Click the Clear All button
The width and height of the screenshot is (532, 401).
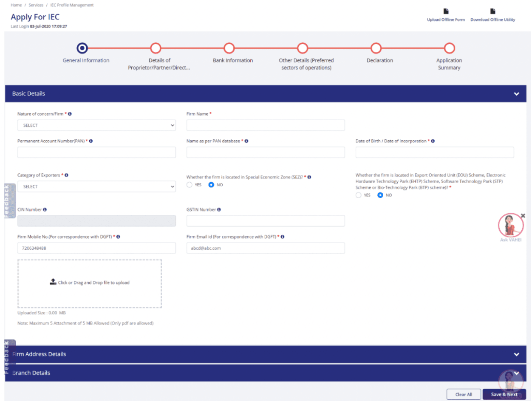[x=463, y=394]
